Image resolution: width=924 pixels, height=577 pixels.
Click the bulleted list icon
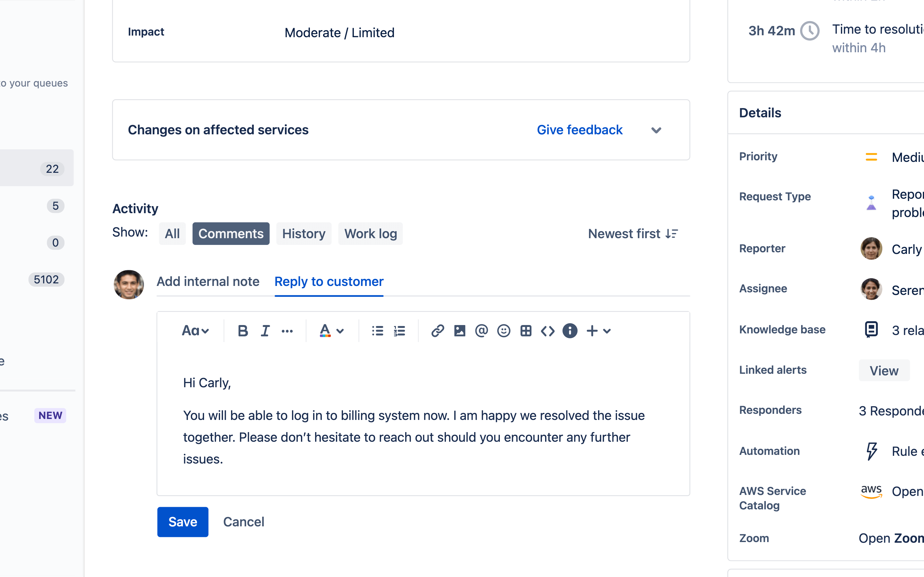click(x=377, y=330)
